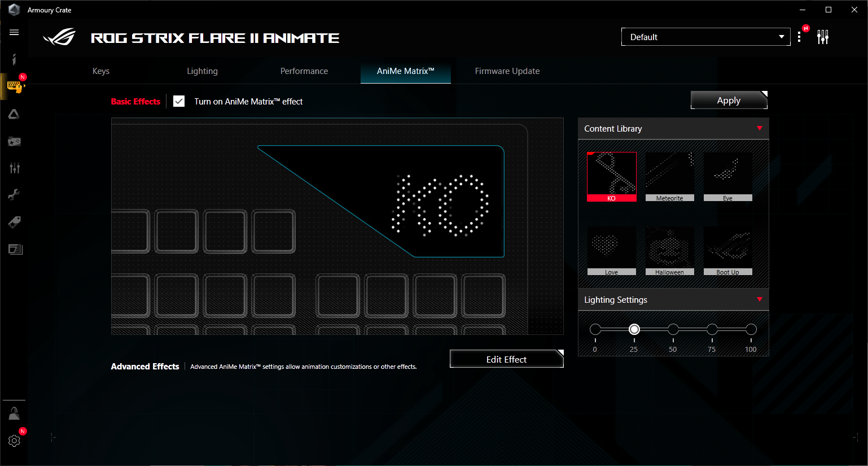Image resolution: width=868 pixels, height=466 pixels.
Task: Select the KO effect thumbnail
Action: (x=612, y=177)
